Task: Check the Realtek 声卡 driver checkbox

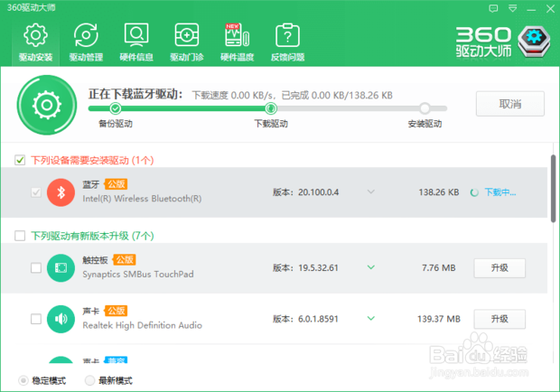Action: tap(36, 319)
